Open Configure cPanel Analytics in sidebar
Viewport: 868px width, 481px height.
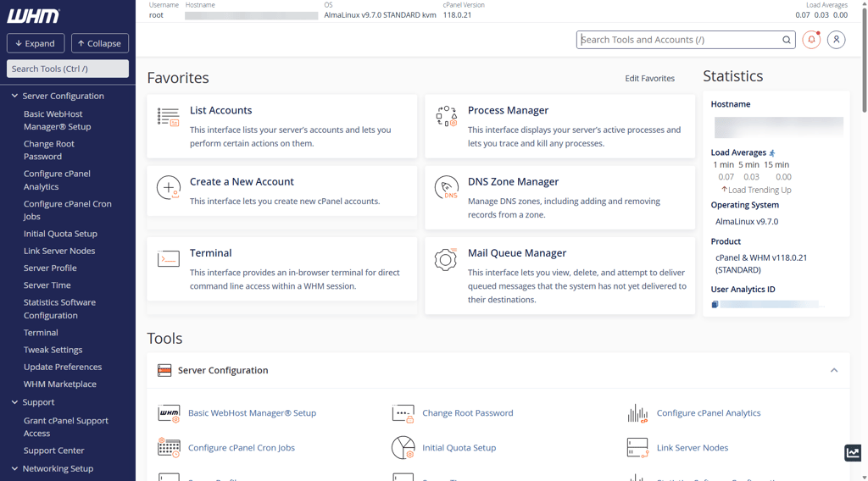click(57, 180)
